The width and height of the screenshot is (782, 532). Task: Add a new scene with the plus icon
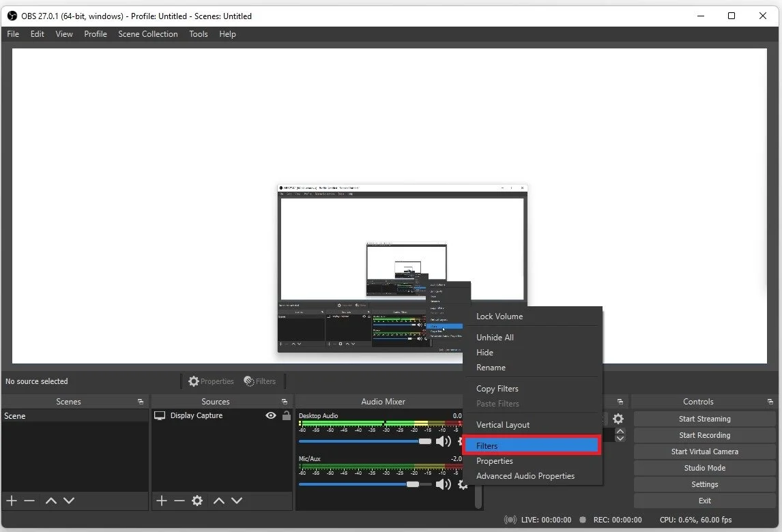11,501
